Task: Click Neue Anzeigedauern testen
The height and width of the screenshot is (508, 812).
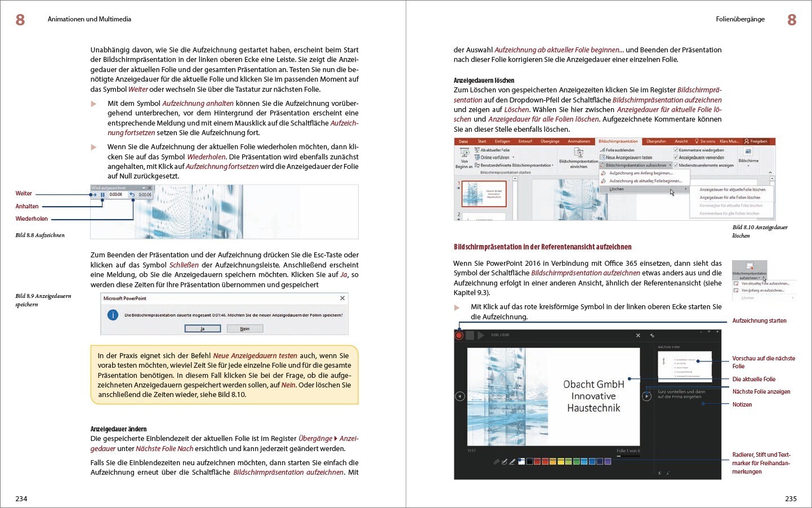Action: tap(626, 158)
